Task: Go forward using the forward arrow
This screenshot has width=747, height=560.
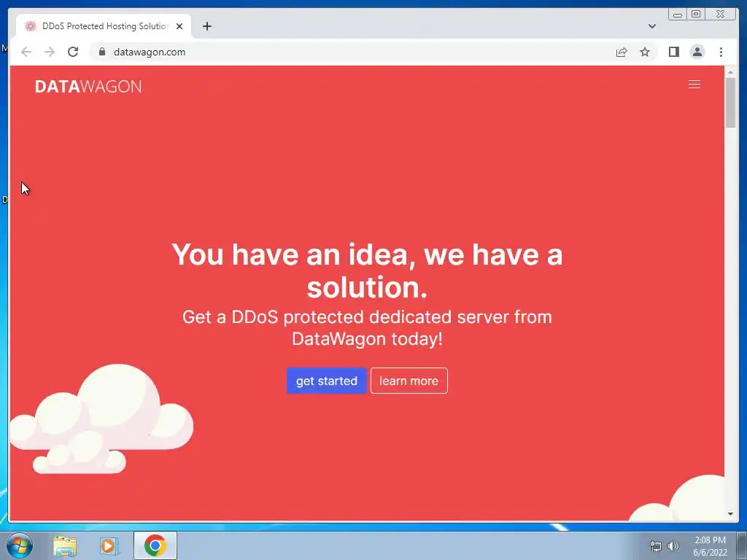Action: [x=50, y=52]
